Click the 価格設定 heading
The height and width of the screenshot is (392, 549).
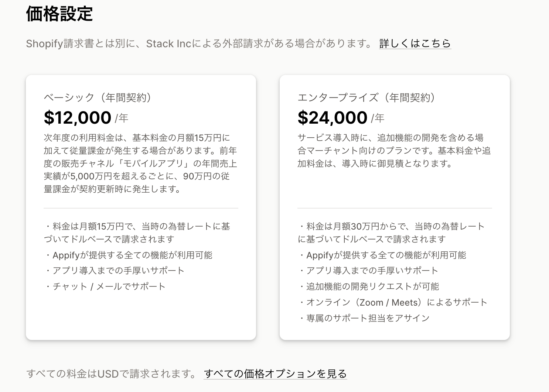(x=59, y=14)
